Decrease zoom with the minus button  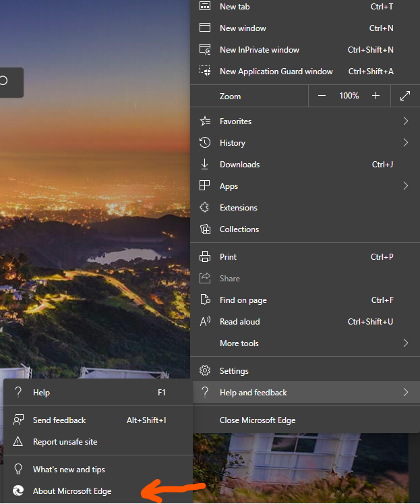pyautogui.click(x=322, y=96)
